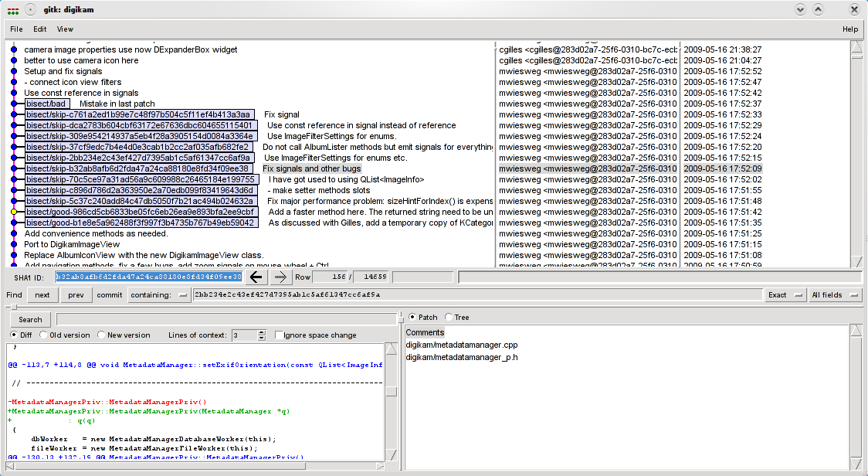Click the forward arrow navigation button
This screenshot has height=476, width=868.
tap(280, 277)
